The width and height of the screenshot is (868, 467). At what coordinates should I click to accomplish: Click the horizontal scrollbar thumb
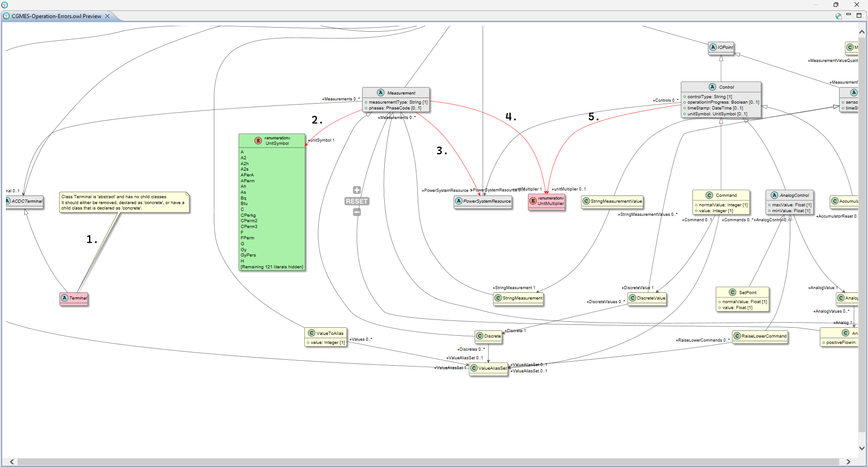coord(428,462)
